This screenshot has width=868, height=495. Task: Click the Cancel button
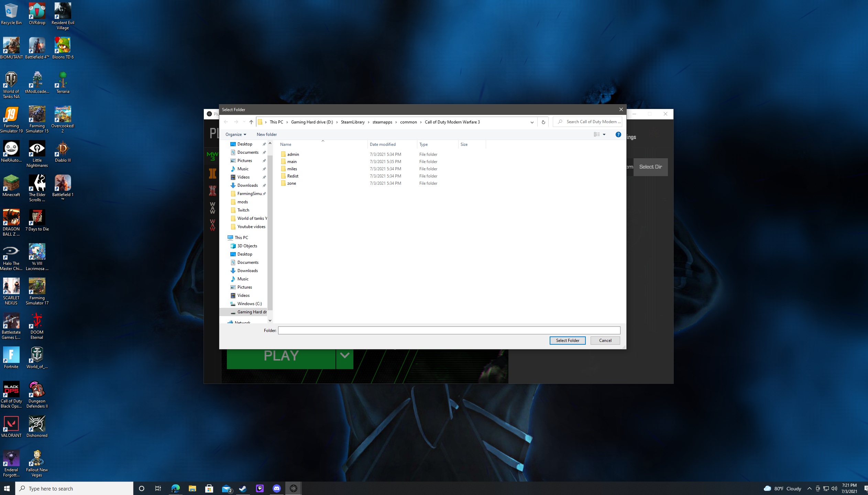click(605, 340)
